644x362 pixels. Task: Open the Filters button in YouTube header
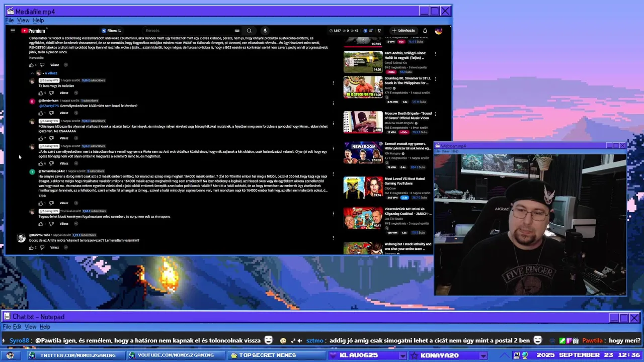[111, 31]
